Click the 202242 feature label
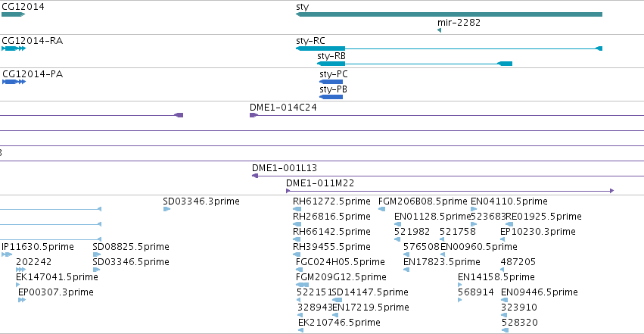 (x=34, y=262)
